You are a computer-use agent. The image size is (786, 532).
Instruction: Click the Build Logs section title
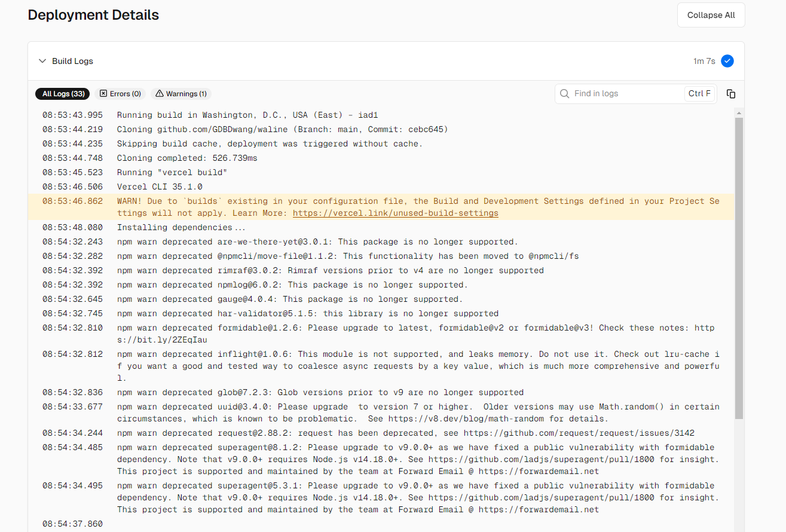tap(72, 61)
